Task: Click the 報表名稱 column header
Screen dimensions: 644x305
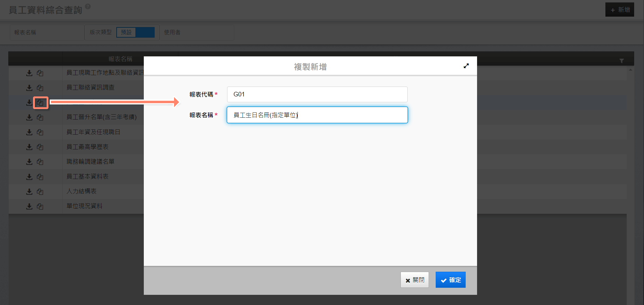Action: (x=120, y=59)
